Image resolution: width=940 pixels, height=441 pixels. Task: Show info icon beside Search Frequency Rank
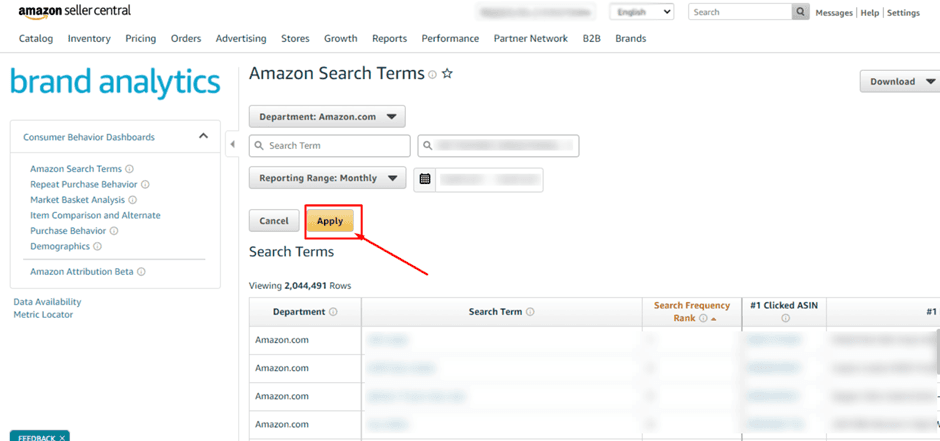click(703, 318)
